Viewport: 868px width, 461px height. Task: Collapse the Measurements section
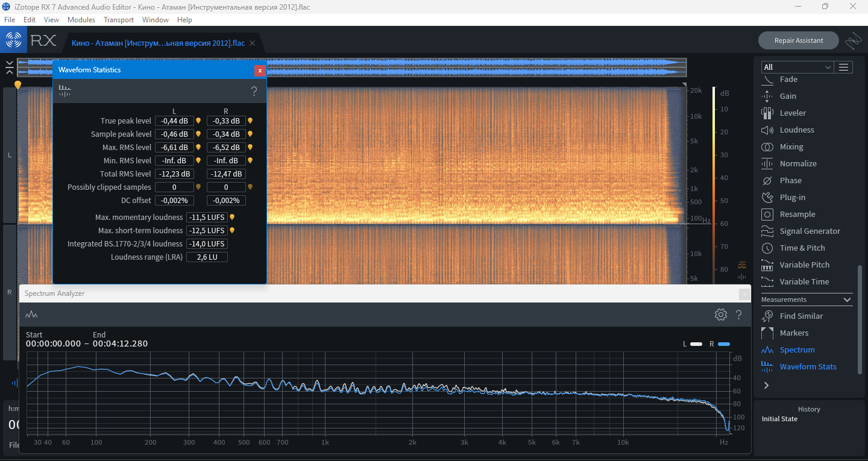pos(847,299)
